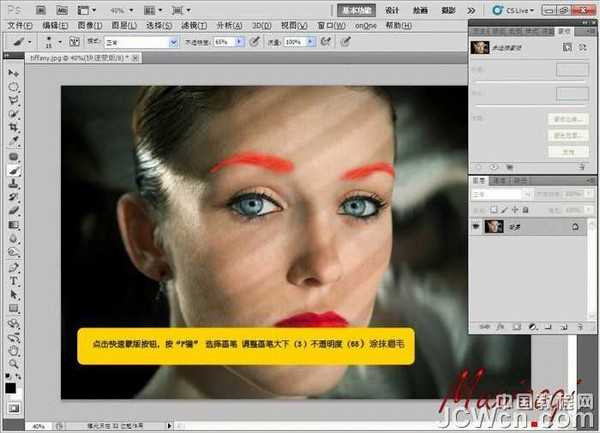Toggle Quick Mask mode button

14,406
